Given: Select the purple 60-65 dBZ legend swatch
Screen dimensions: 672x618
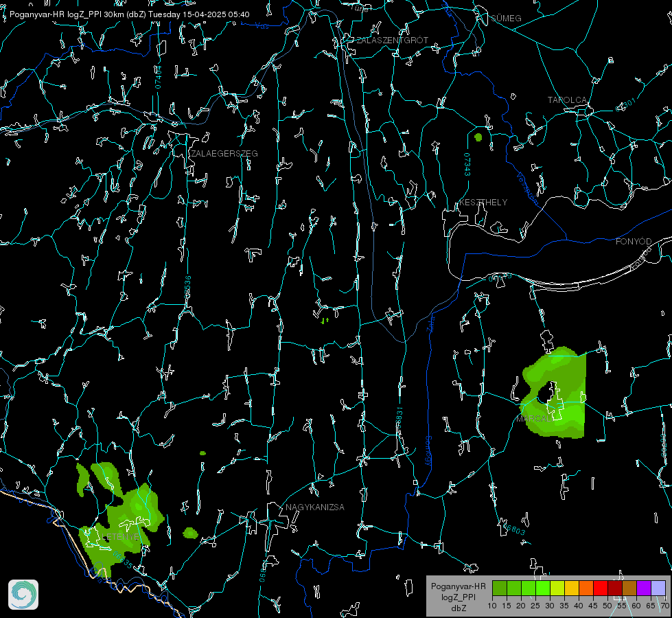Looking at the screenshot, I should (x=644, y=588).
